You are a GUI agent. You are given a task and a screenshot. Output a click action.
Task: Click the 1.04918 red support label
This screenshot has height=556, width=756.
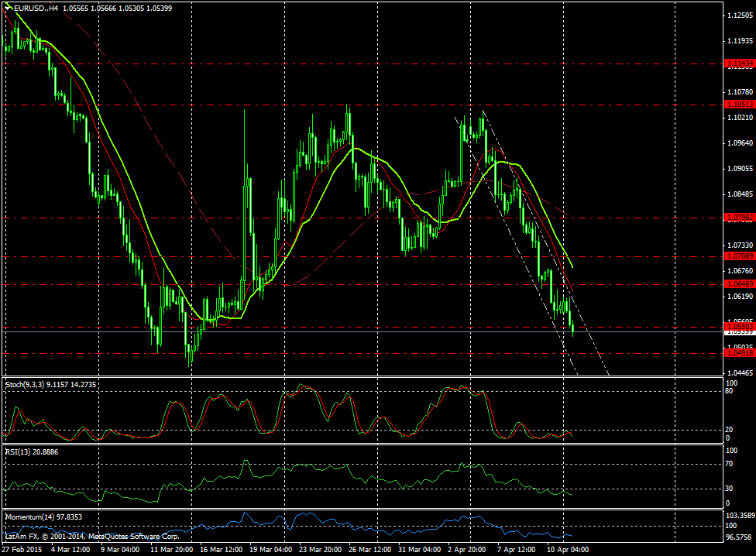point(737,352)
